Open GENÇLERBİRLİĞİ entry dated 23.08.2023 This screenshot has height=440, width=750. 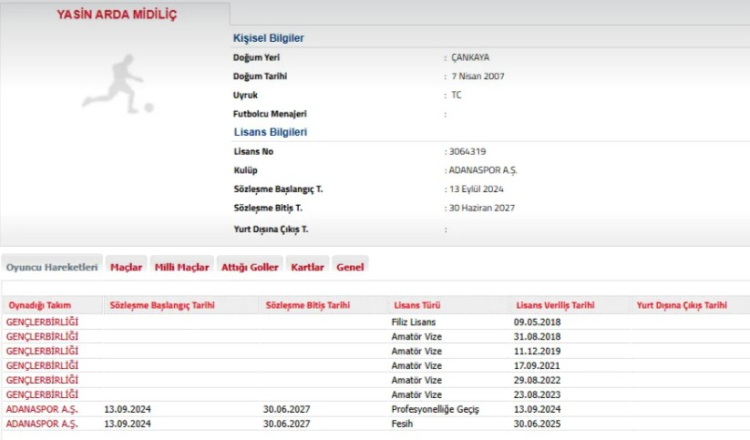tap(42, 395)
